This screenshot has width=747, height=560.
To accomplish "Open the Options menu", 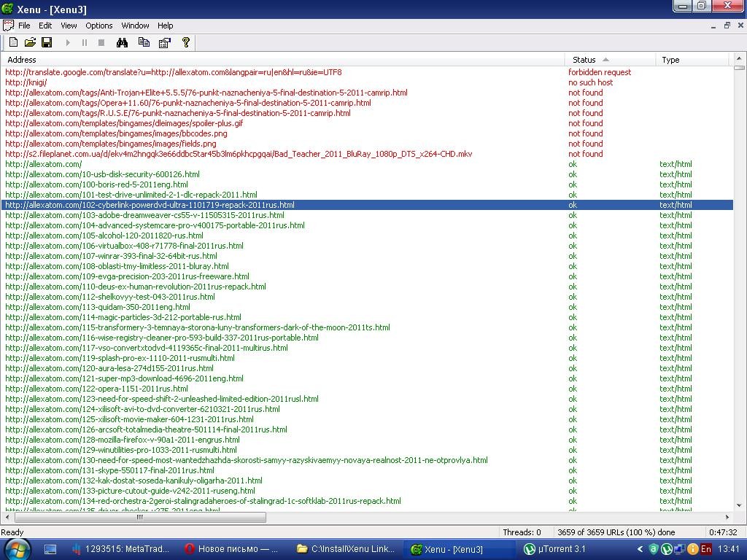I will pos(99,26).
